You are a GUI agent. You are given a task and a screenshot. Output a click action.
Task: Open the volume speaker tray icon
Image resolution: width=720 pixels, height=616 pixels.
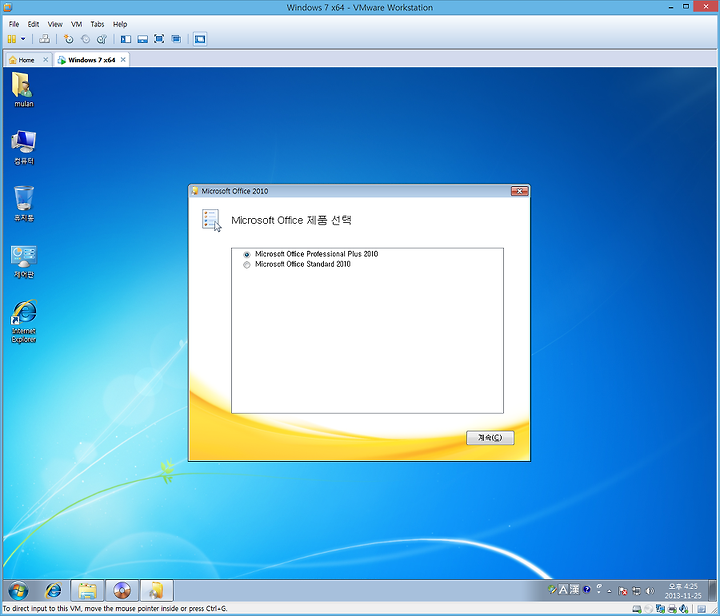650,591
